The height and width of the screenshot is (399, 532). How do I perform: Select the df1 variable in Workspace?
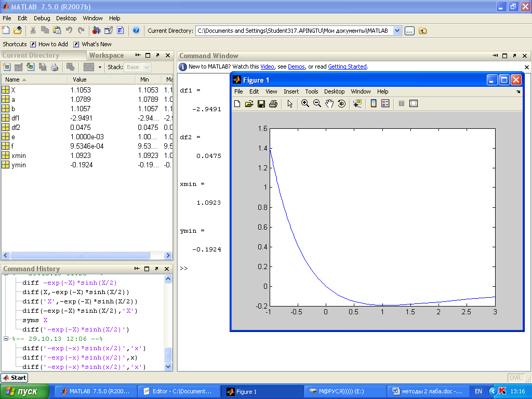(87, 118)
